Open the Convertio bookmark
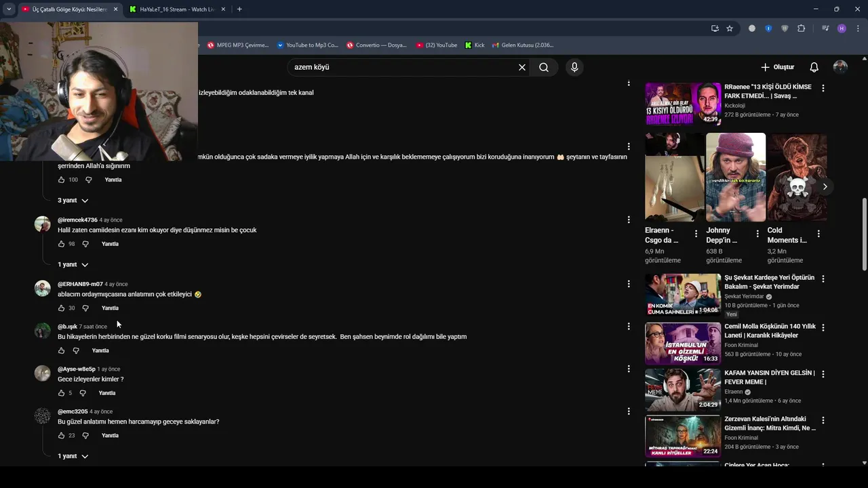 pyautogui.click(x=376, y=45)
